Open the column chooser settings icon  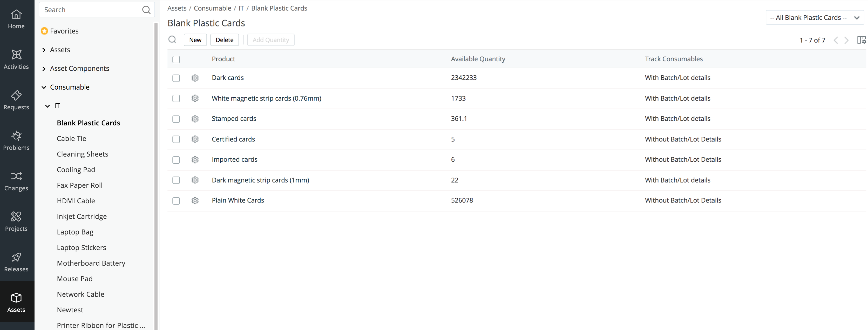[861, 40]
